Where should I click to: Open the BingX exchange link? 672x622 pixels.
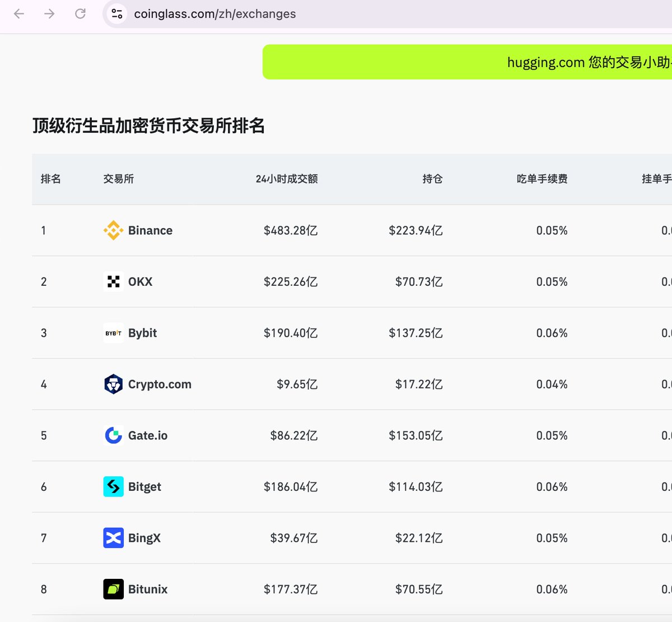tap(144, 538)
